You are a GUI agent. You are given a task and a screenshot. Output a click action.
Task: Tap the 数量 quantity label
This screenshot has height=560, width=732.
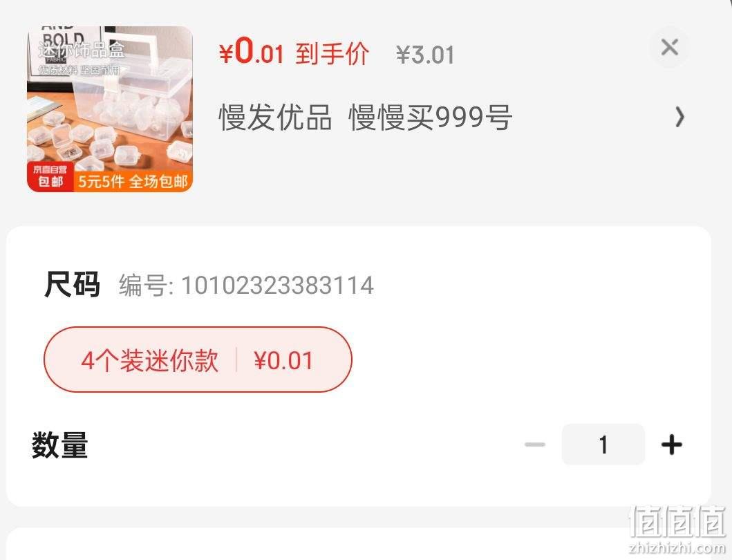click(x=59, y=445)
